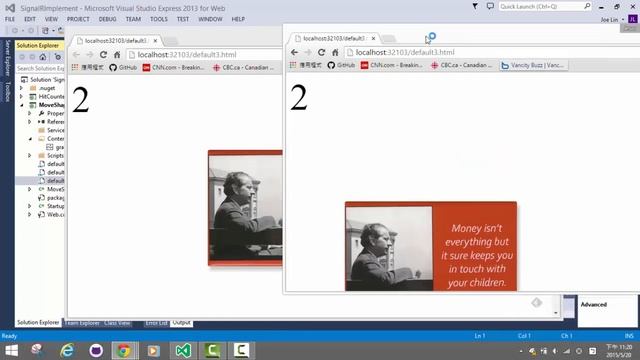
Task: Switch to Solution Explorer bottom tab
Action: point(38,322)
